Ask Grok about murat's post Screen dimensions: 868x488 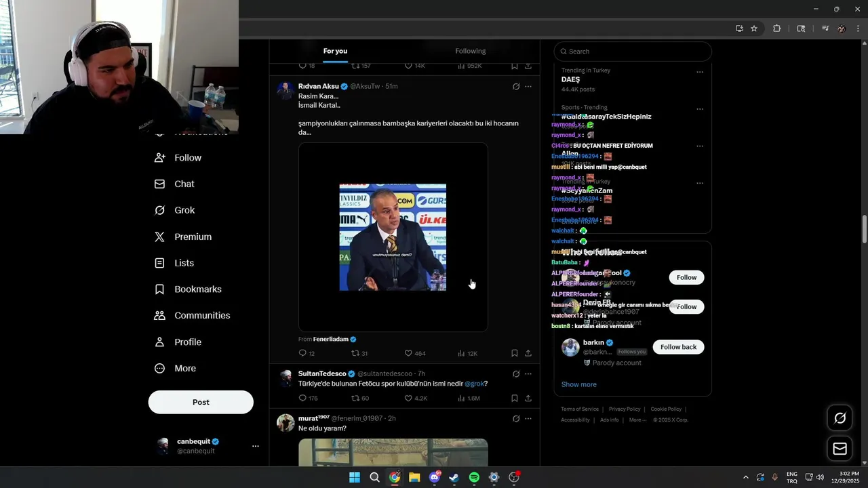point(516,419)
